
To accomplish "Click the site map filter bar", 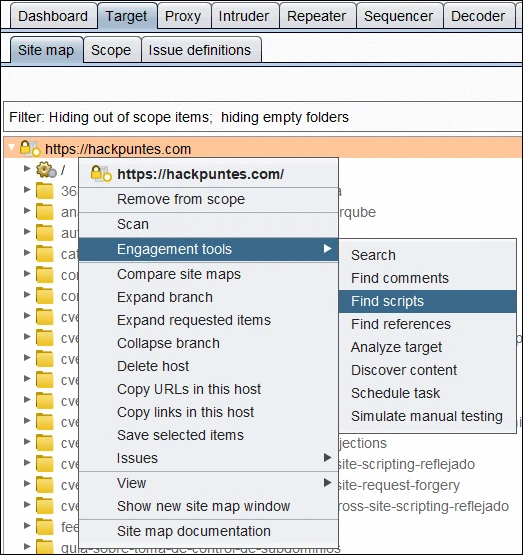I will pos(263,117).
